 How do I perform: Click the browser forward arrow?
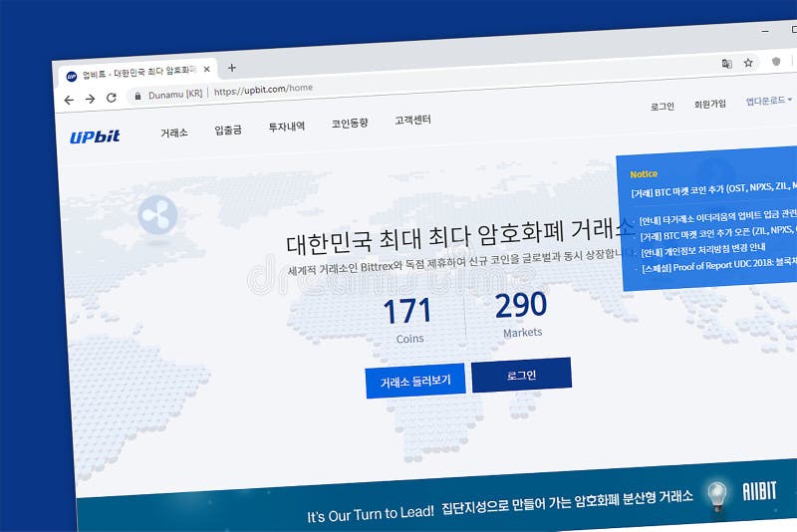tap(90, 99)
